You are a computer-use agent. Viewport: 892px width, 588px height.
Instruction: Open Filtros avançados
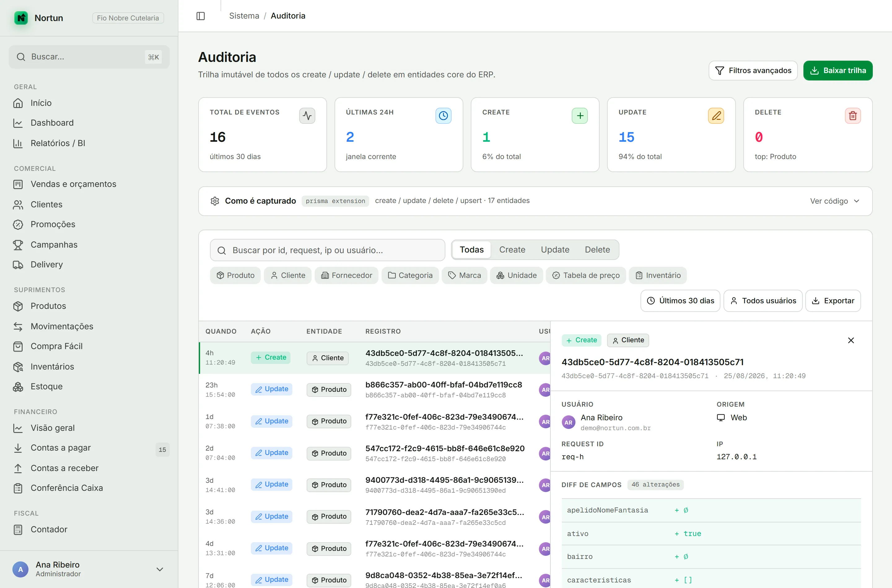click(x=753, y=71)
